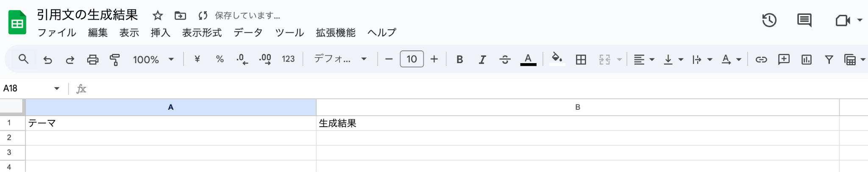The height and width of the screenshot is (172, 868).
Task: Open the 100% zoom dropdown
Action: (x=153, y=60)
